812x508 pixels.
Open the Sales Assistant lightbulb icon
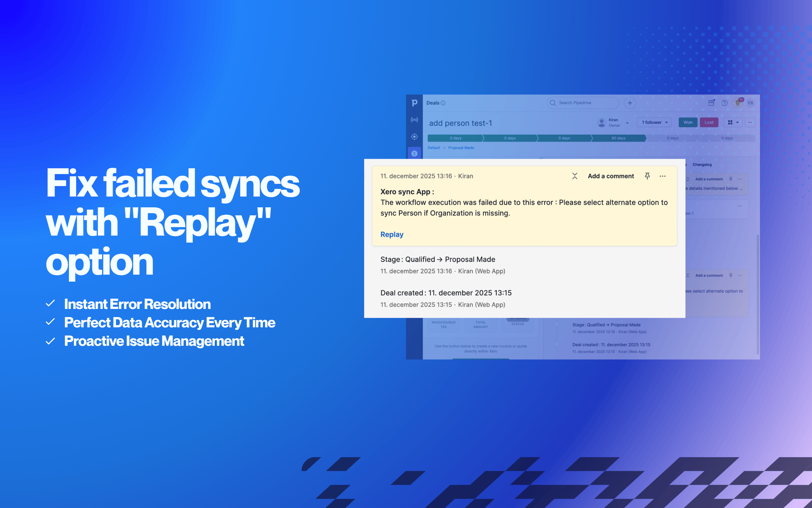tap(738, 103)
